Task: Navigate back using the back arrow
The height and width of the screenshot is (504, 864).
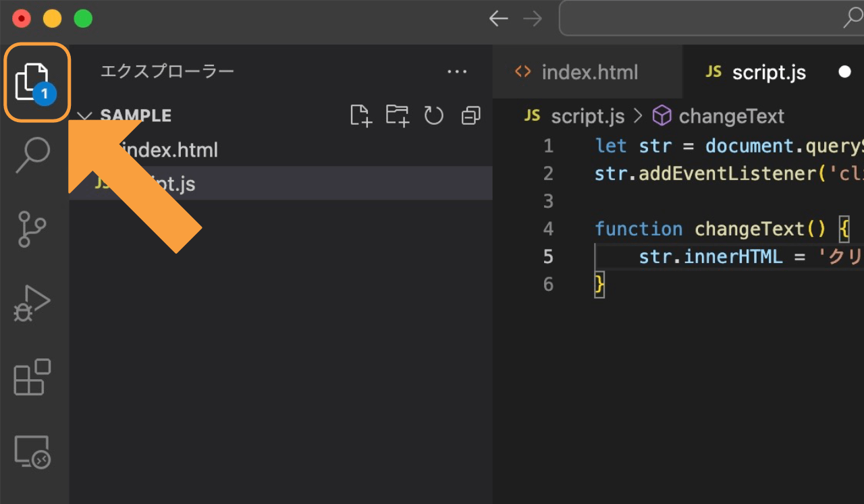Action: pyautogui.click(x=499, y=18)
